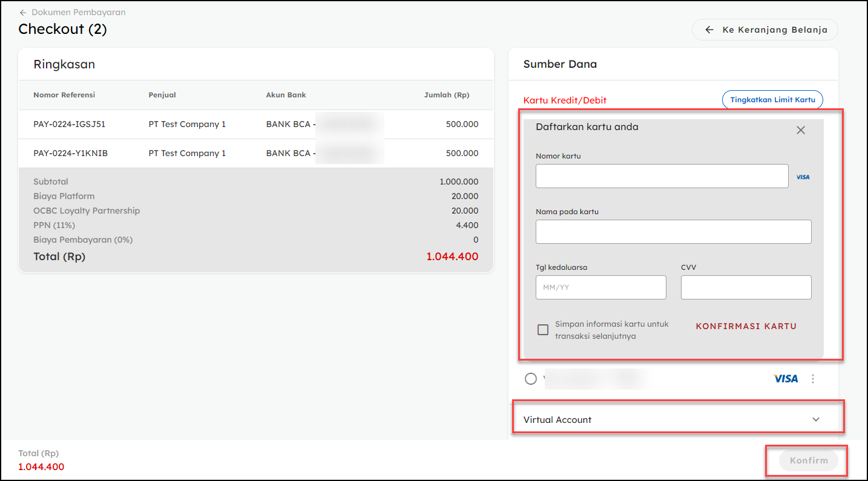Click the arrow icon in Ke Keranjang Belanja
868x481 pixels.
[709, 30]
